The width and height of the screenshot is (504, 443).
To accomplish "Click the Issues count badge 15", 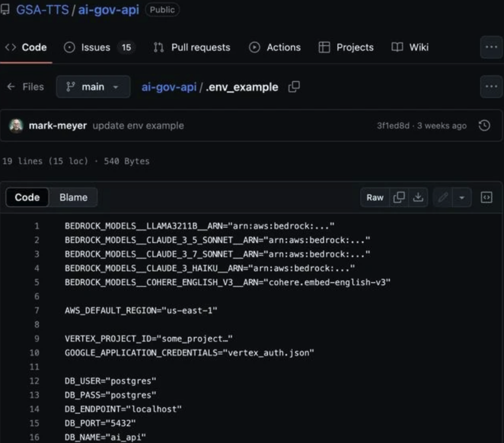I will [x=126, y=47].
